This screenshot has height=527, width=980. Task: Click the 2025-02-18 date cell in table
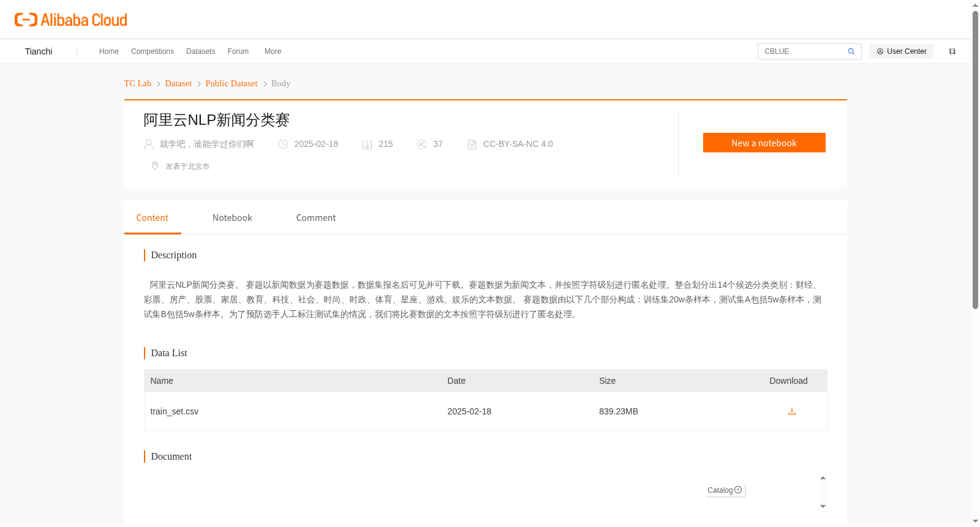(x=469, y=411)
